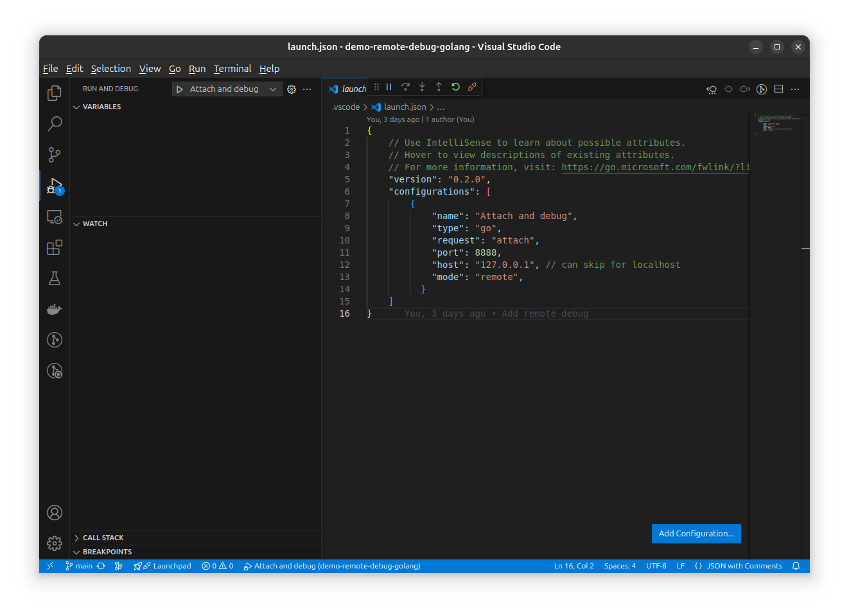Open the Edit menu

click(x=74, y=69)
